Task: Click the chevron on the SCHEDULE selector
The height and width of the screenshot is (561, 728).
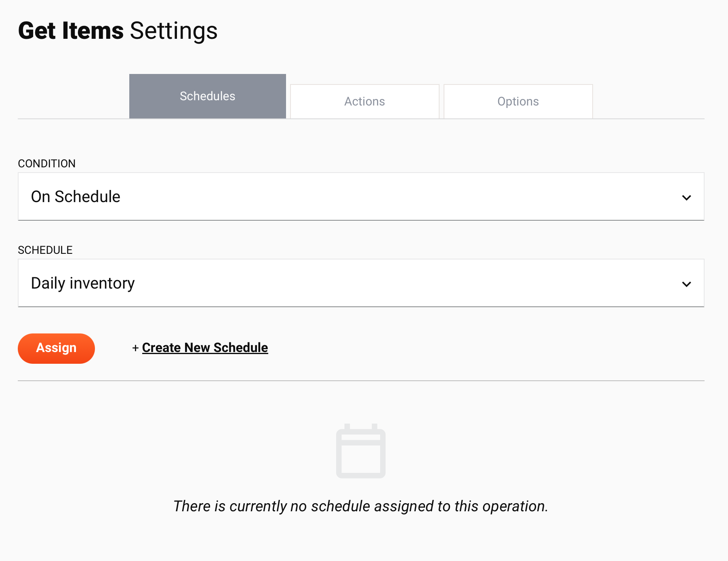Action: [686, 284]
